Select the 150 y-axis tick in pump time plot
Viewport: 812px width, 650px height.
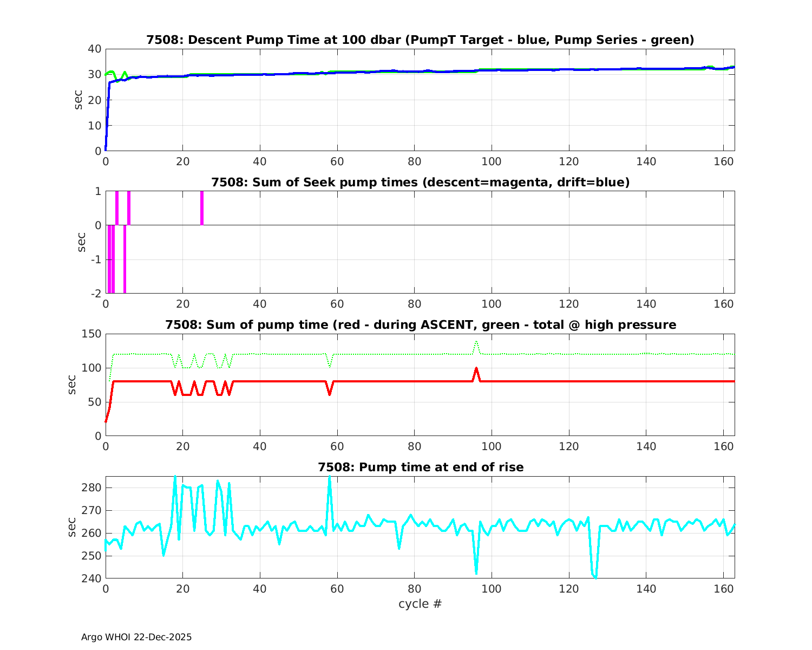tap(91, 334)
